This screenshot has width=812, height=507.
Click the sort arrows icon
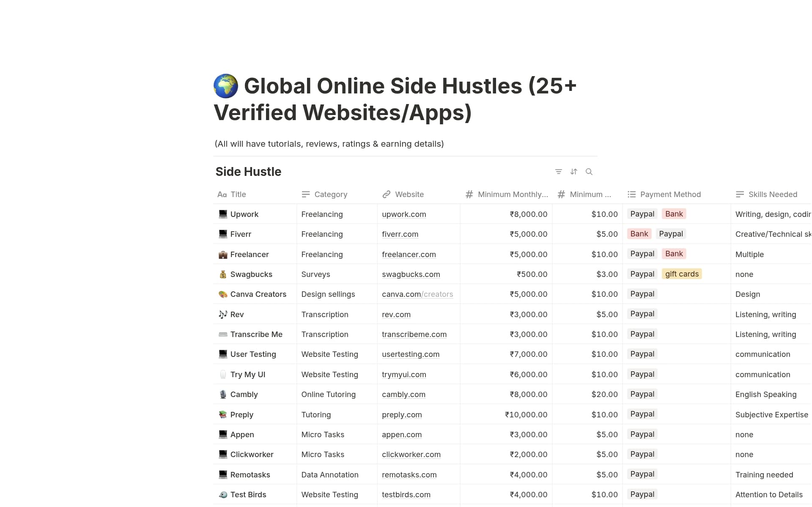tap(573, 172)
